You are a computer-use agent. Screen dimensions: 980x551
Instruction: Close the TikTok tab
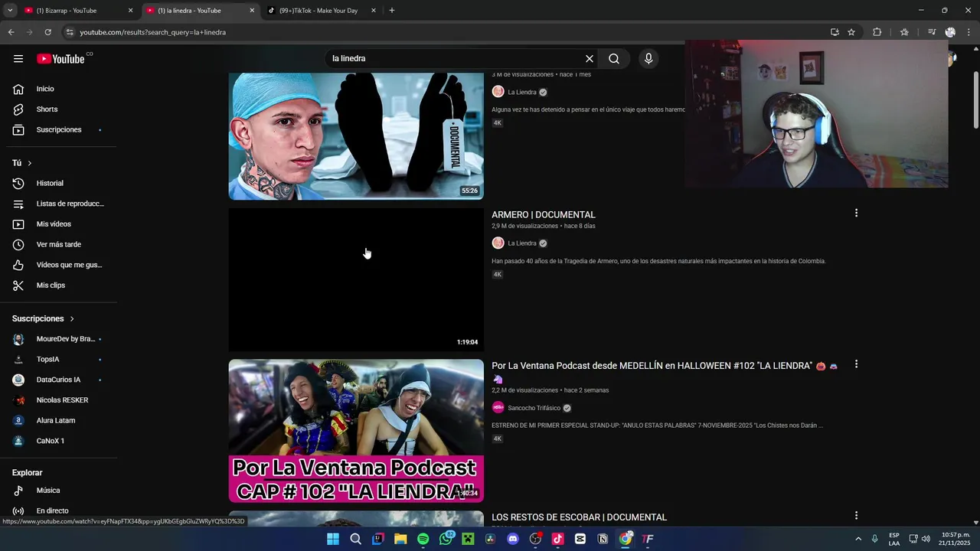point(374,11)
